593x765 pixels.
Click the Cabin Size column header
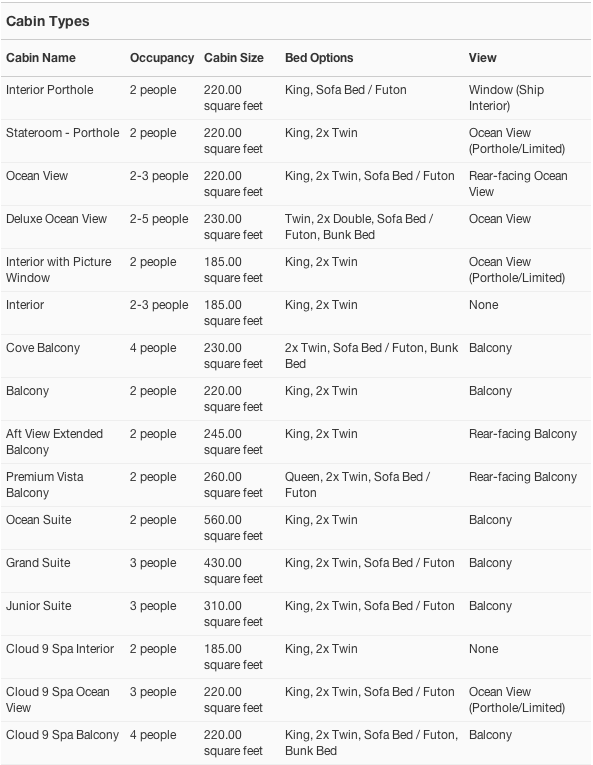[x=234, y=58]
